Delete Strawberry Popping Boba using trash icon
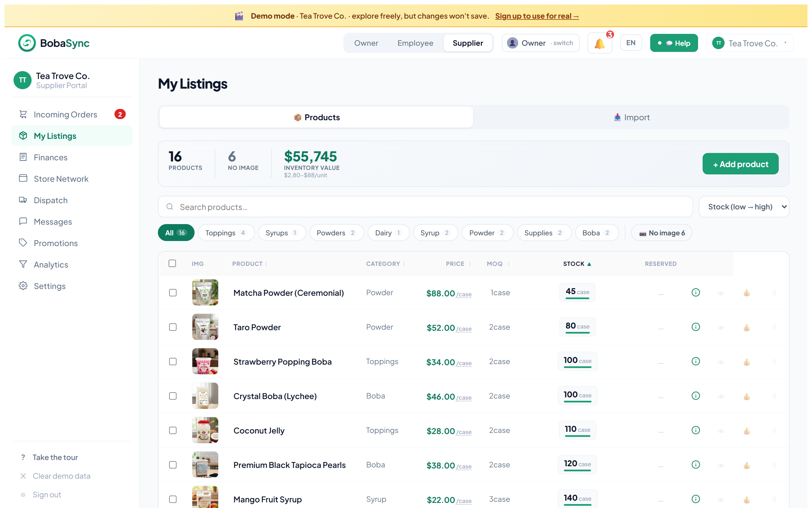 pos(775,362)
